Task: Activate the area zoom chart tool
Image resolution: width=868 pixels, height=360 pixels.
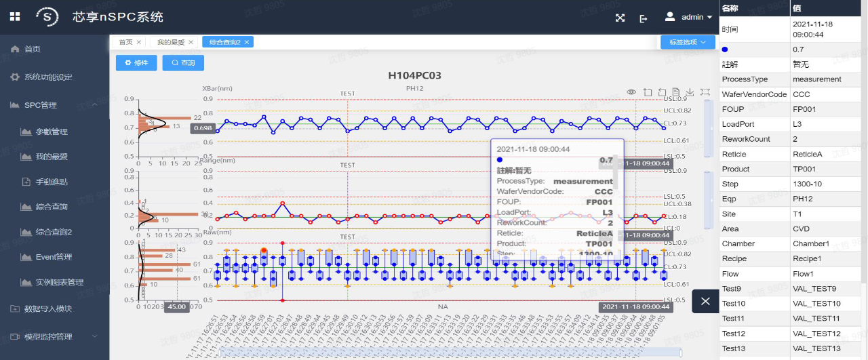Action: click(x=647, y=92)
